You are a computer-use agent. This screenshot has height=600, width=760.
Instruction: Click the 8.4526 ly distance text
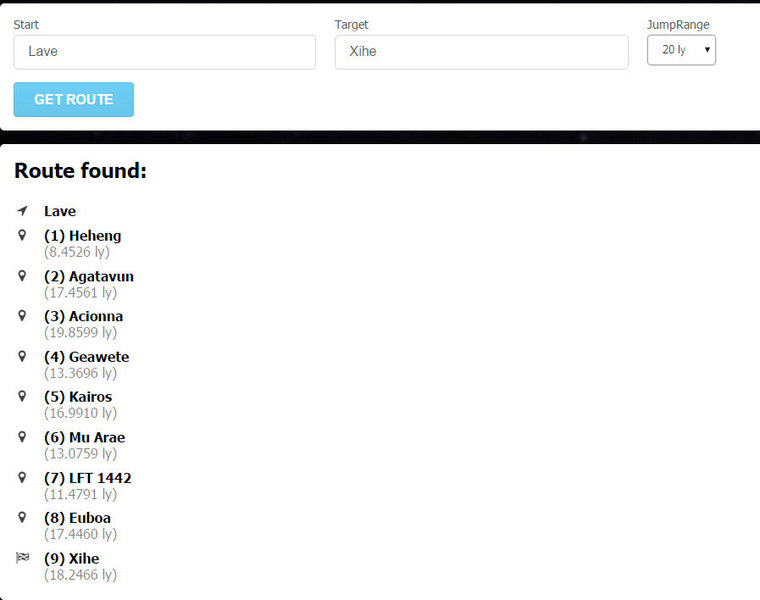coord(77,252)
